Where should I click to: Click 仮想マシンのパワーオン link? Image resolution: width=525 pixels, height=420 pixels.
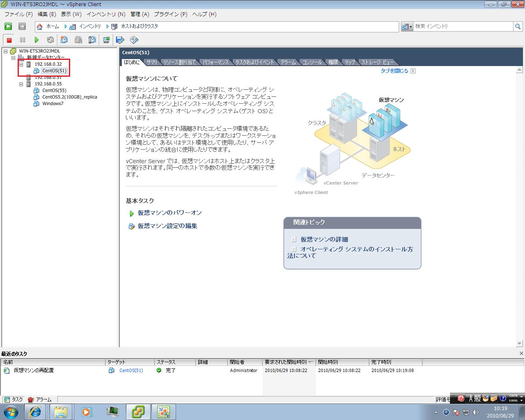tap(169, 213)
